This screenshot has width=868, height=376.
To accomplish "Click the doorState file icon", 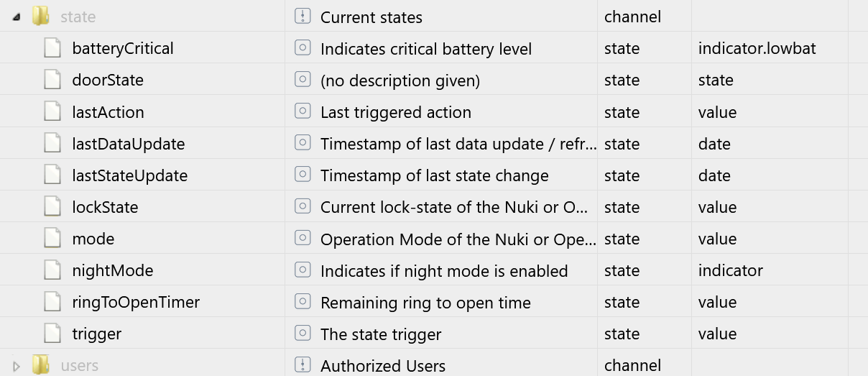I will (52, 80).
